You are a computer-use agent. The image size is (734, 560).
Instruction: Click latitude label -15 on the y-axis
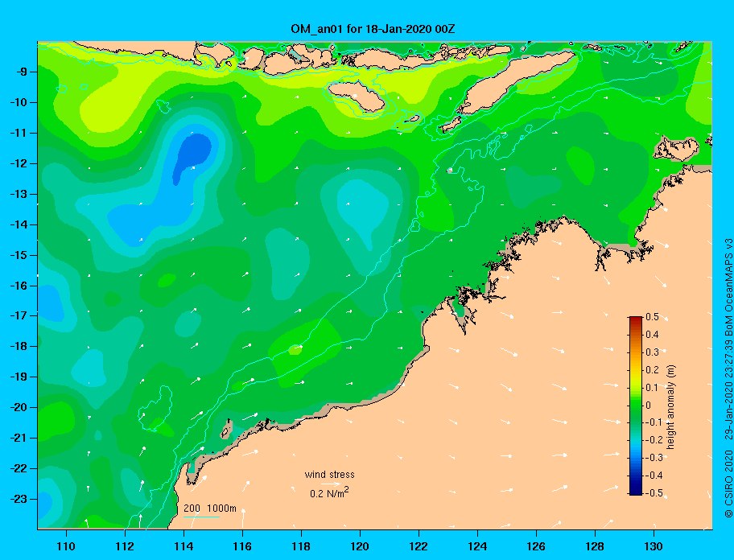[19, 255]
